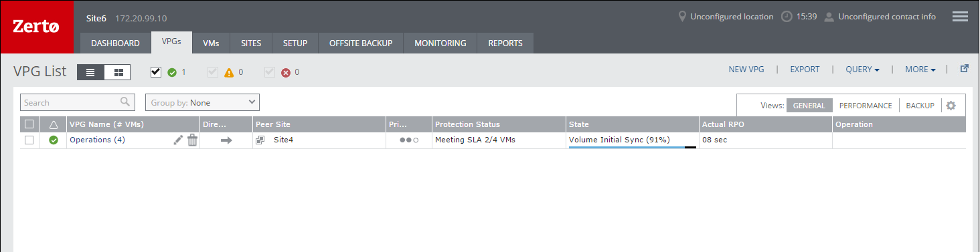Edit the Operations VPG with the pencil icon
Image resolution: width=980 pixels, height=252 pixels.
click(x=178, y=140)
